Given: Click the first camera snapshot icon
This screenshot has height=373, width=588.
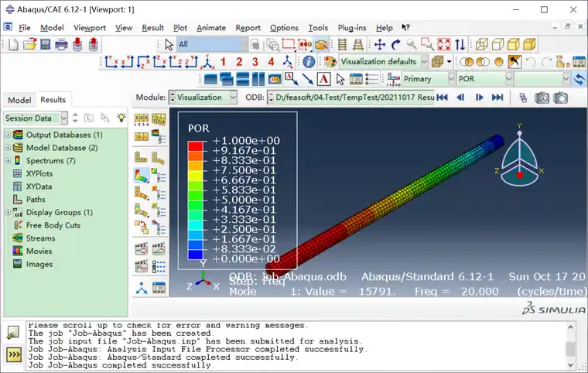Looking at the screenshot, I should point(542,98).
